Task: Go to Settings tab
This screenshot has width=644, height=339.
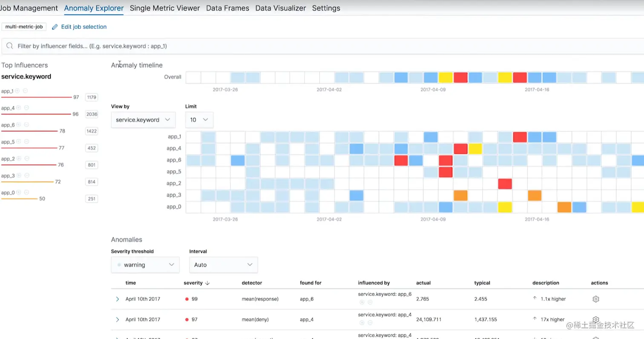Action: click(326, 8)
